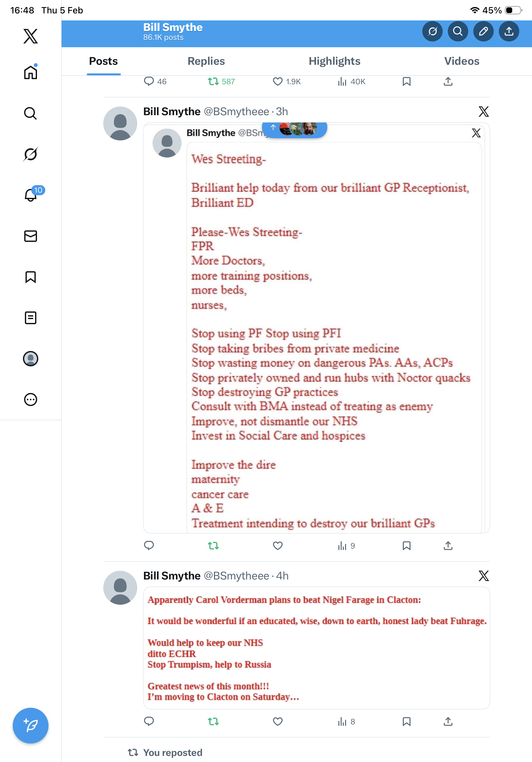Screen dimensions: 532x762
Task: Undo repost on the Carol Vorderman post
Action: 213,721
